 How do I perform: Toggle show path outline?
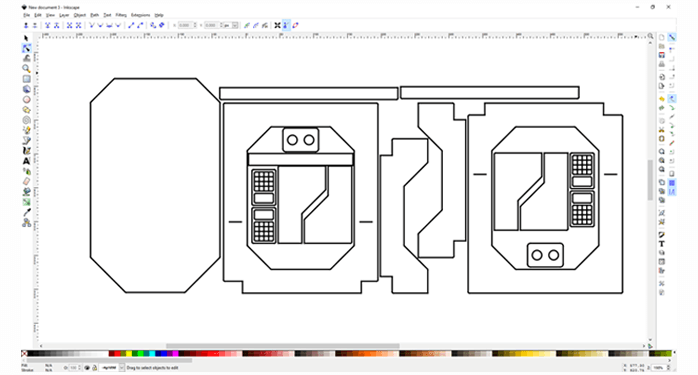pos(295,25)
